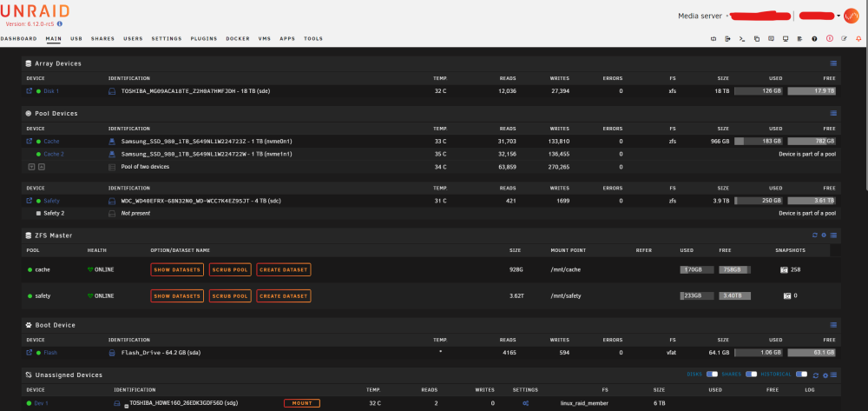Viewport: 868px width, 411px height.
Task: Click the linux_raid_member filesystem text
Action: (583, 403)
